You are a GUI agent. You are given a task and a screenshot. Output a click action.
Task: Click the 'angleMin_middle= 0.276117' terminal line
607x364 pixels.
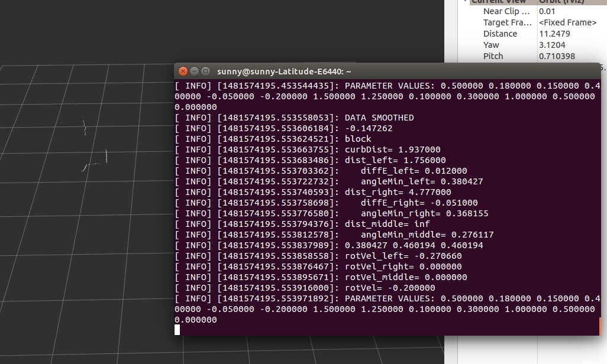(427, 235)
